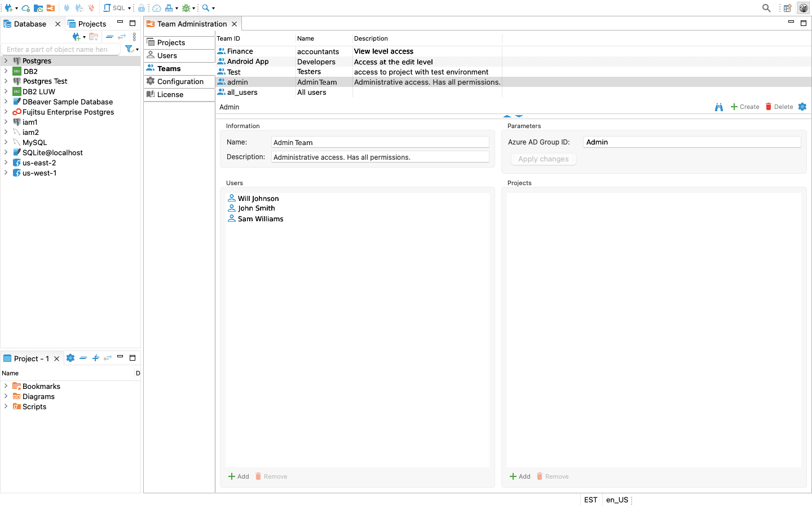Click the green bug debug icon

(x=186, y=8)
